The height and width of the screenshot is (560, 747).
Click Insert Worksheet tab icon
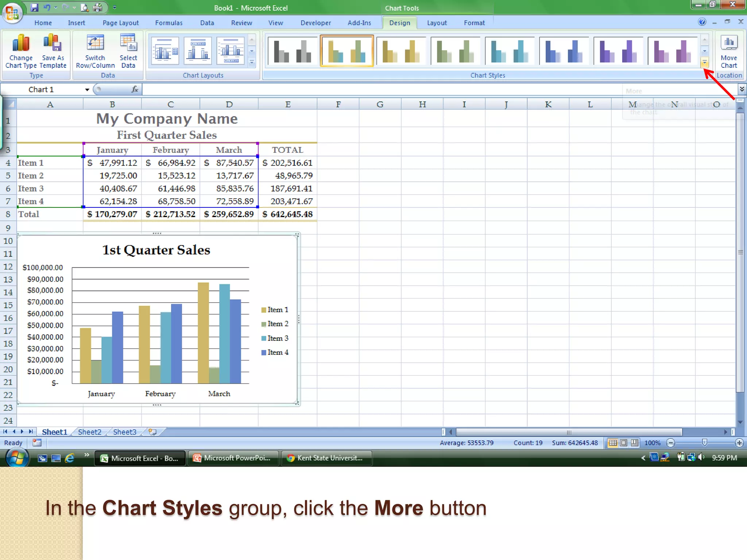pos(153,432)
